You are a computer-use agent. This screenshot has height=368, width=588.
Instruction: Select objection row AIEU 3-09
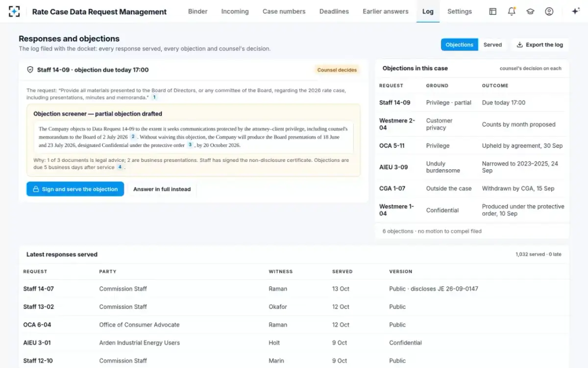pos(472,167)
